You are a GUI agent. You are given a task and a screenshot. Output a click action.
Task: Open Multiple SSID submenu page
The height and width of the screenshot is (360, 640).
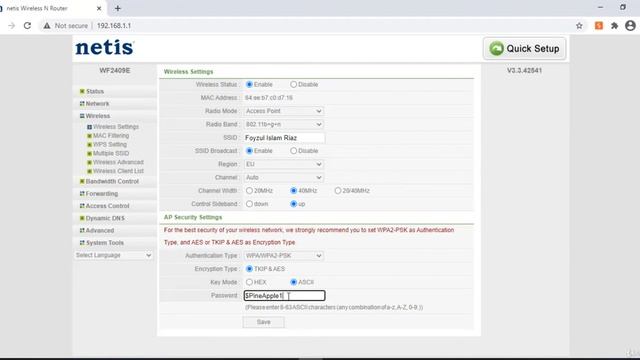point(111,153)
